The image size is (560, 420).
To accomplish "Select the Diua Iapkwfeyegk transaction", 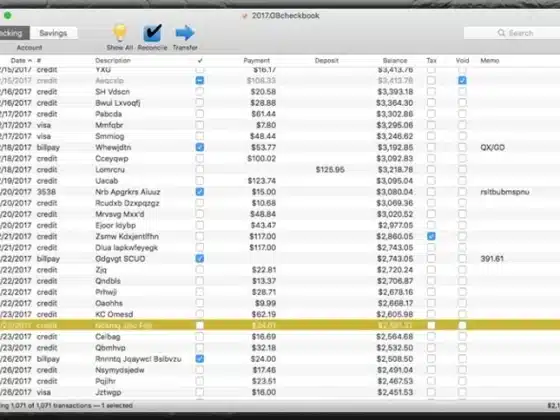I will pyautogui.click(x=280, y=248).
